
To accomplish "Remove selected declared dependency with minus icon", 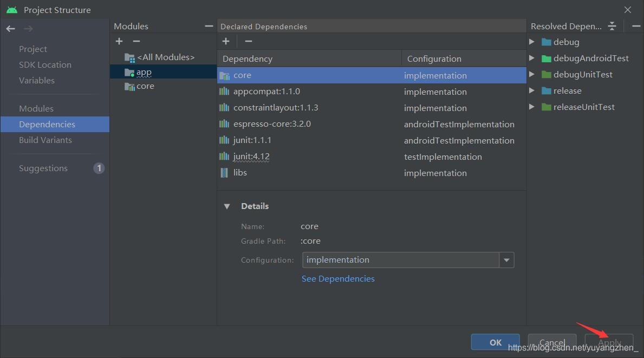I will point(249,41).
